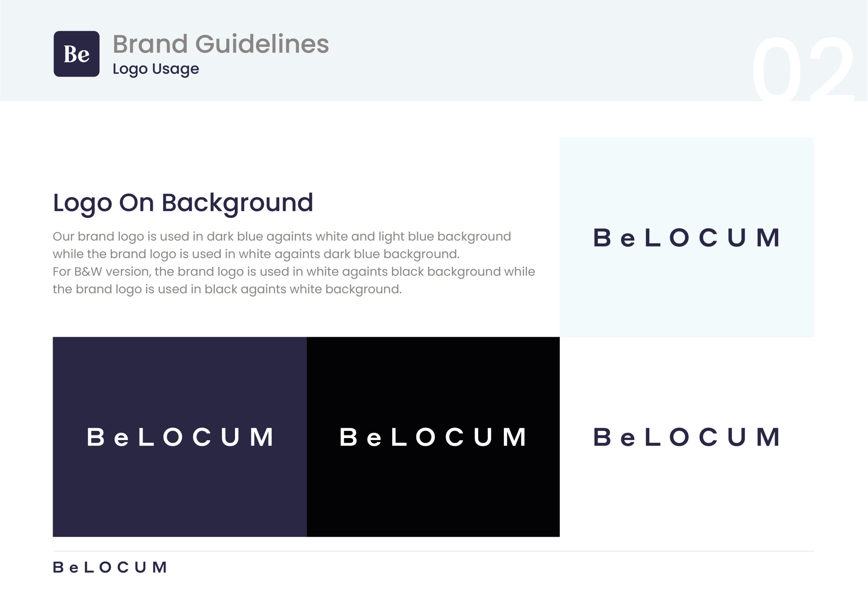The width and height of the screenshot is (868, 614).
Task: Select the BeLOCUM logo on light blue panel
Action: click(x=686, y=237)
